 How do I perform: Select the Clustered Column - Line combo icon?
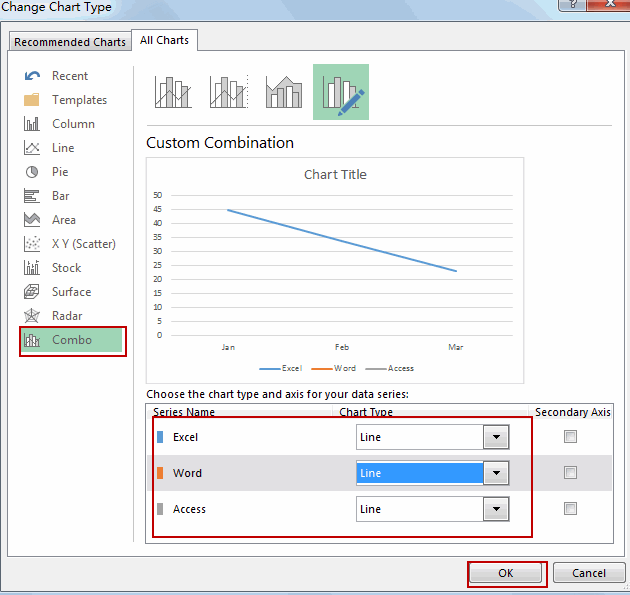coord(173,92)
